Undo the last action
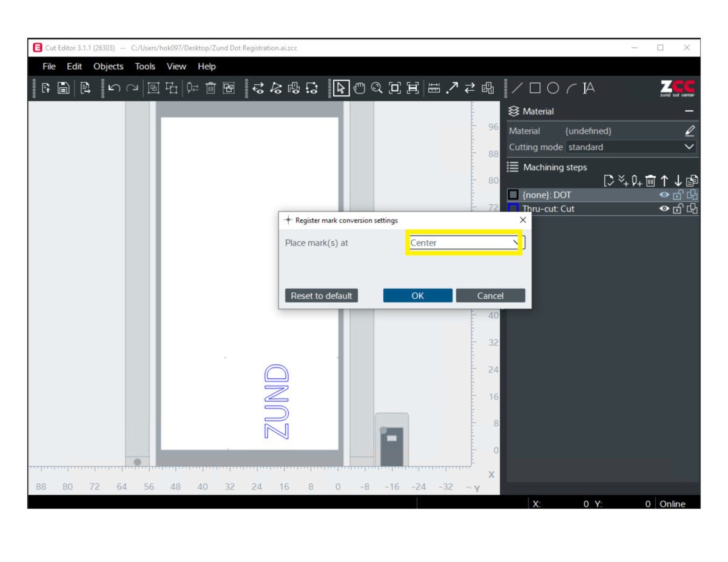Viewport: 728px width, 562px height. coord(114,89)
